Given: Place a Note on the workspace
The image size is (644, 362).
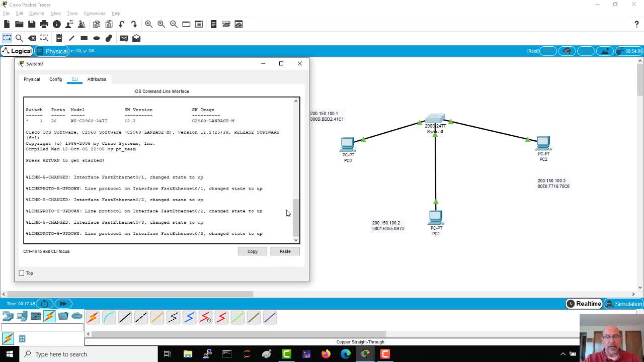Looking at the screenshot, I should [x=59, y=38].
